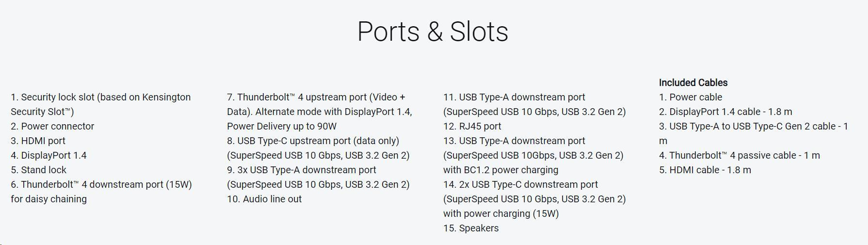868x245 pixels.
Task: Click USB Type-C upstream port (data only)
Action: pyautogui.click(x=313, y=141)
